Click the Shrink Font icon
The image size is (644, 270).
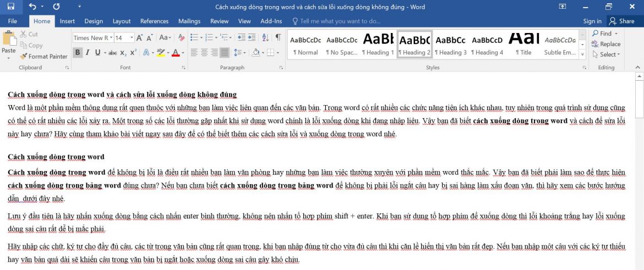pyautogui.click(x=150, y=38)
